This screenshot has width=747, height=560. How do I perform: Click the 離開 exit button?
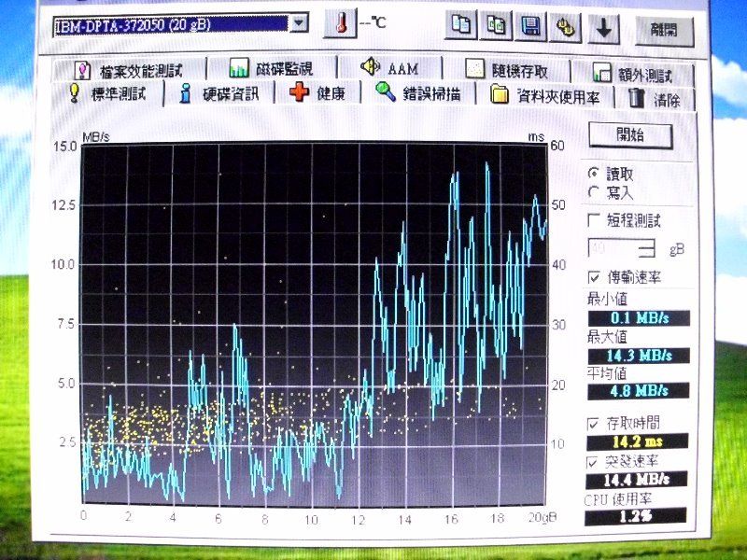(664, 31)
